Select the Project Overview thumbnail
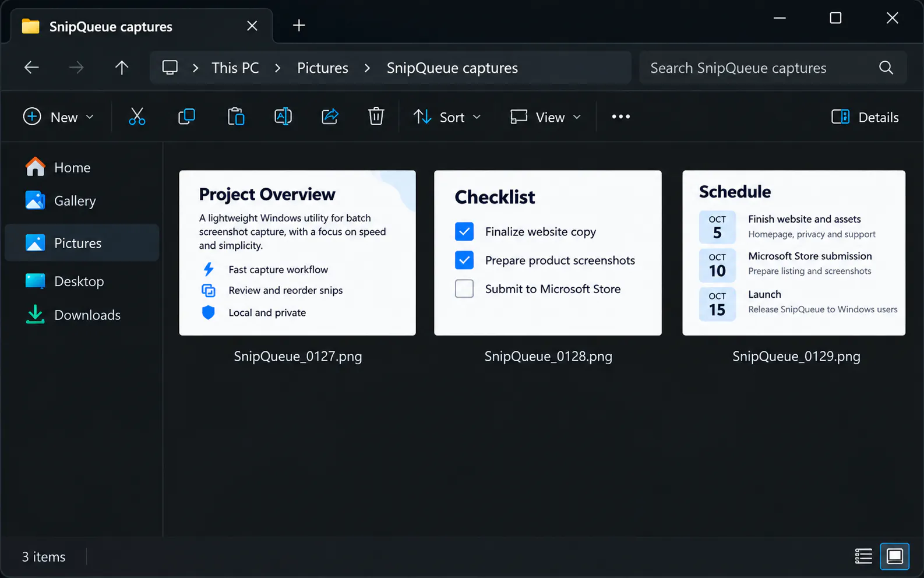924x578 pixels. click(x=298, y=253)
